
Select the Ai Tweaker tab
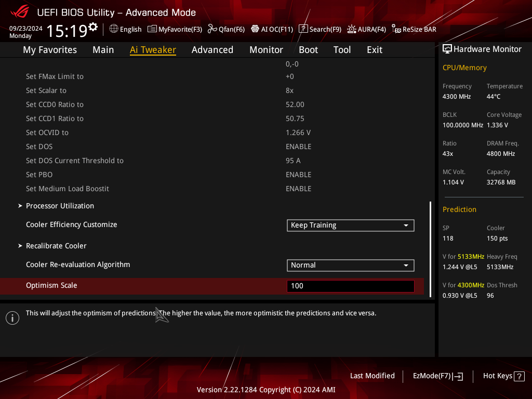[x=153, y=50]
